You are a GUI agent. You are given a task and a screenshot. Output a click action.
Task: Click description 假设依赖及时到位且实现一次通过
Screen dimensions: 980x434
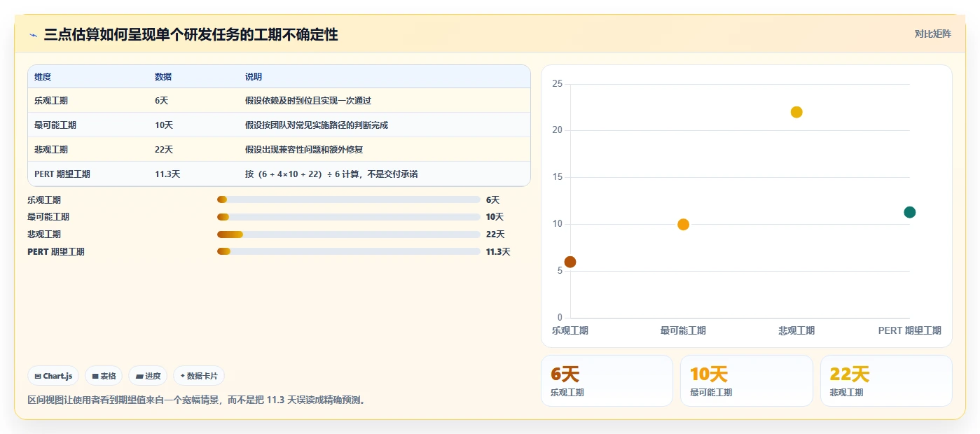click(308, 101)
